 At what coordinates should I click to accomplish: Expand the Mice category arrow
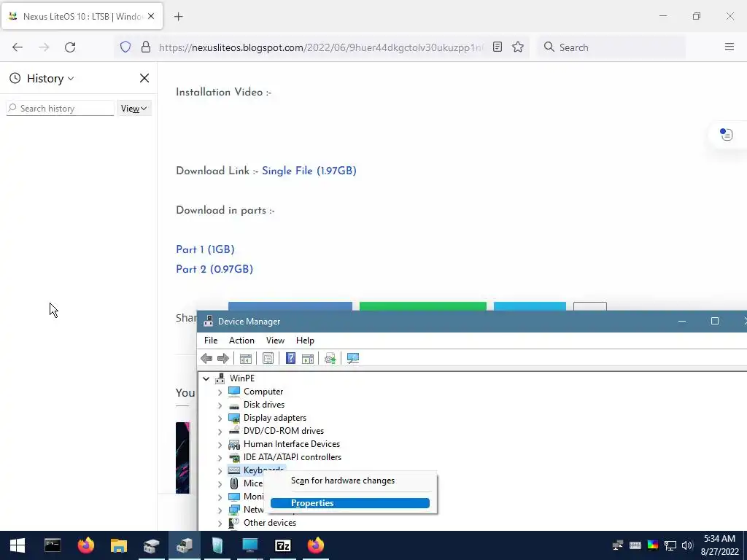point(220,484)
